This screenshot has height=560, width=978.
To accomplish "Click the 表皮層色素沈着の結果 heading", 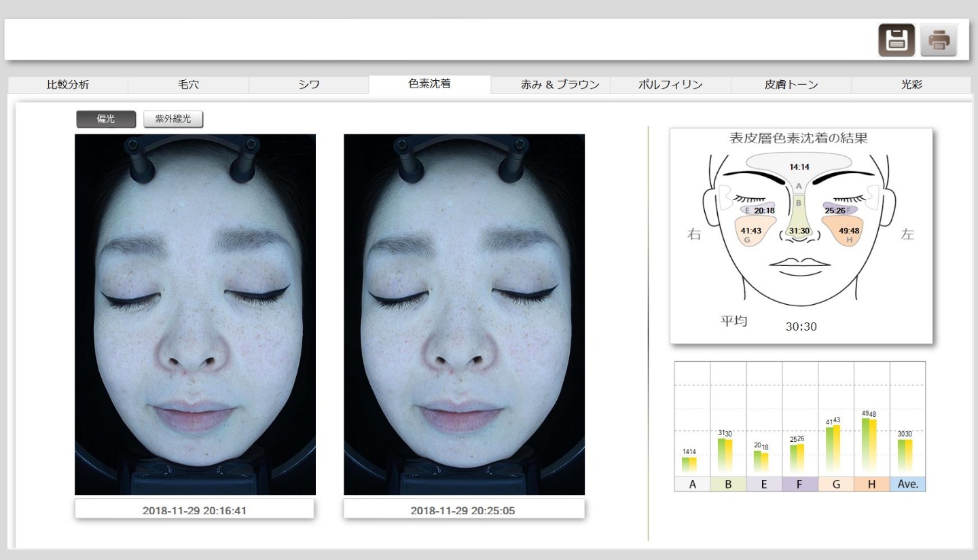I will [x=799, y=138].
